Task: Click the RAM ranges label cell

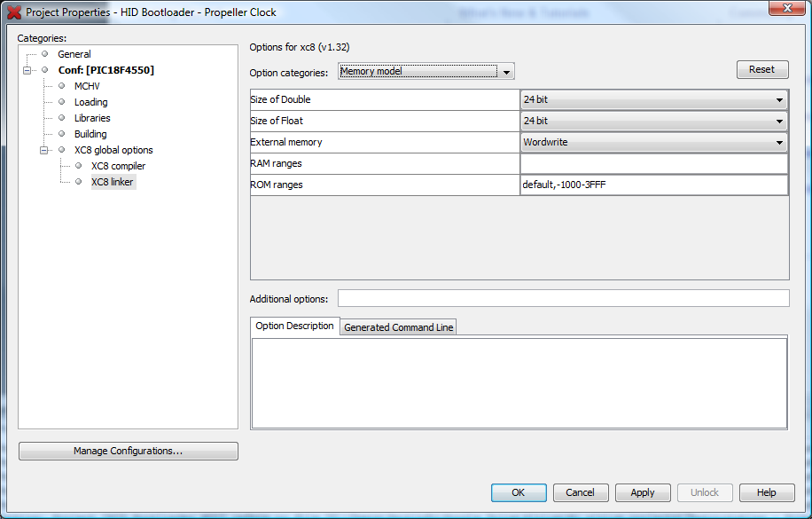Action: click(385, 163)
